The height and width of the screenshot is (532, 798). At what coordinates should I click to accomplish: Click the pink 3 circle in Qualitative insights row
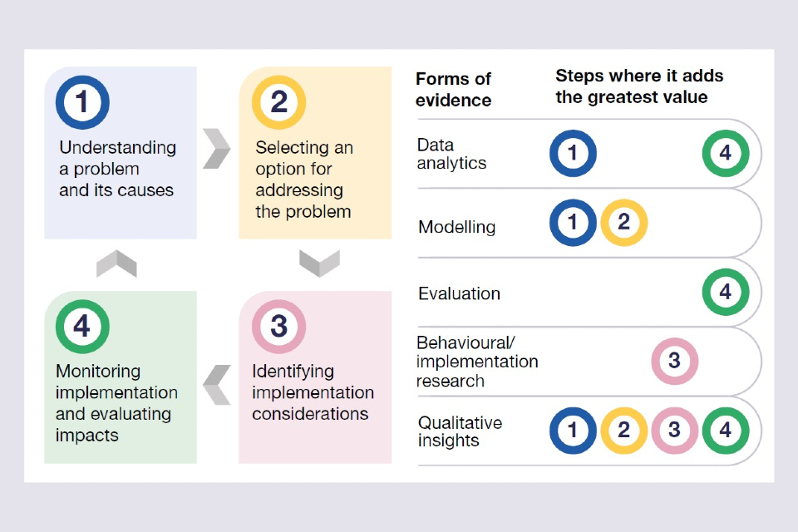tap(674, 430)
